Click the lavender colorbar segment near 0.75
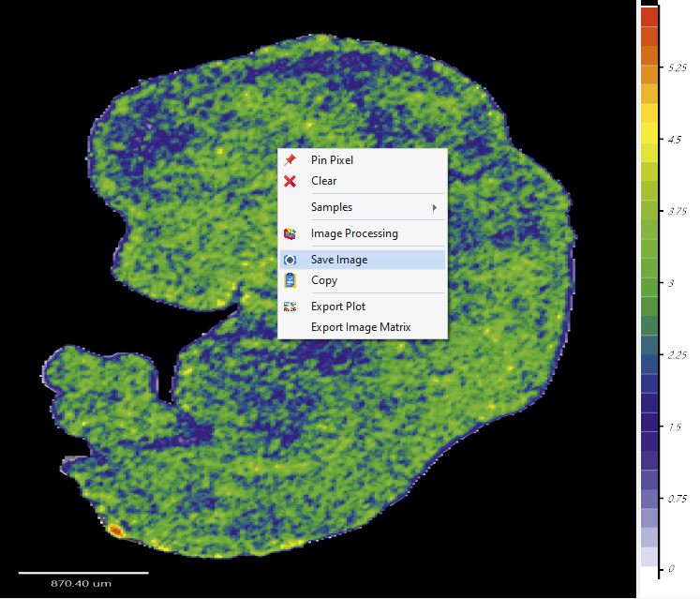This screenshot has height=599, width=700. point(649,499)
